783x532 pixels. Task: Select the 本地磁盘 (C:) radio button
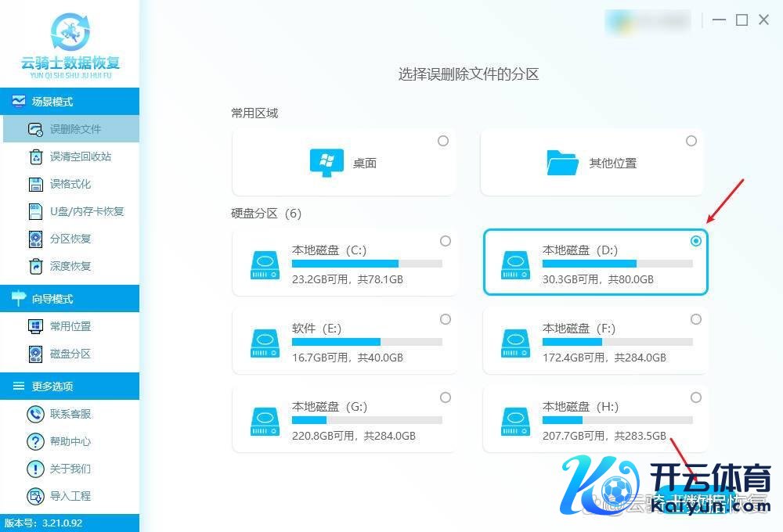446,241
